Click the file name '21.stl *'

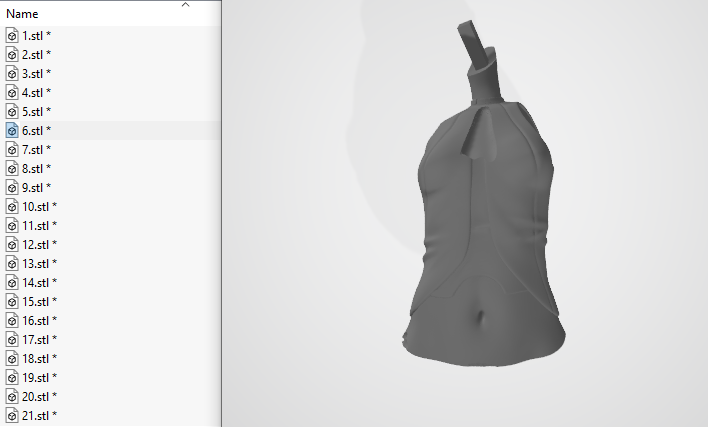click(x=40, y=415)
